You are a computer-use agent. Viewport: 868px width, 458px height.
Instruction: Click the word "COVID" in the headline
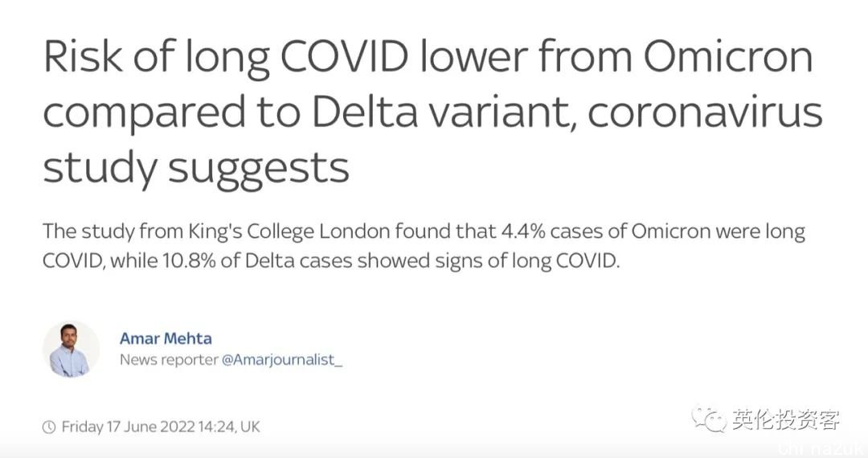tap(346, 56)
